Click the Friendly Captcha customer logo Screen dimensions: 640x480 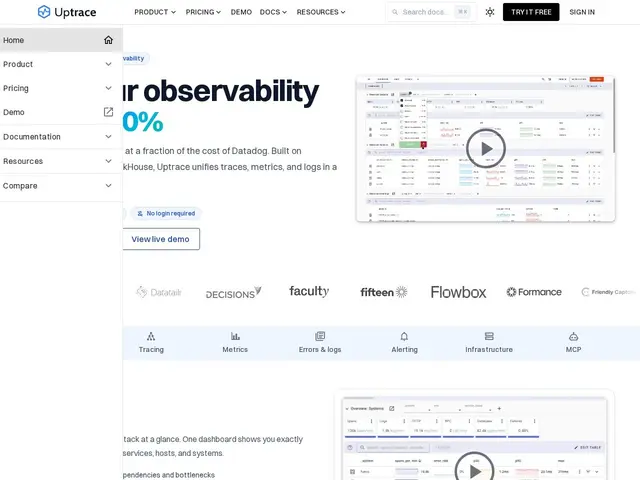(608, 292)
